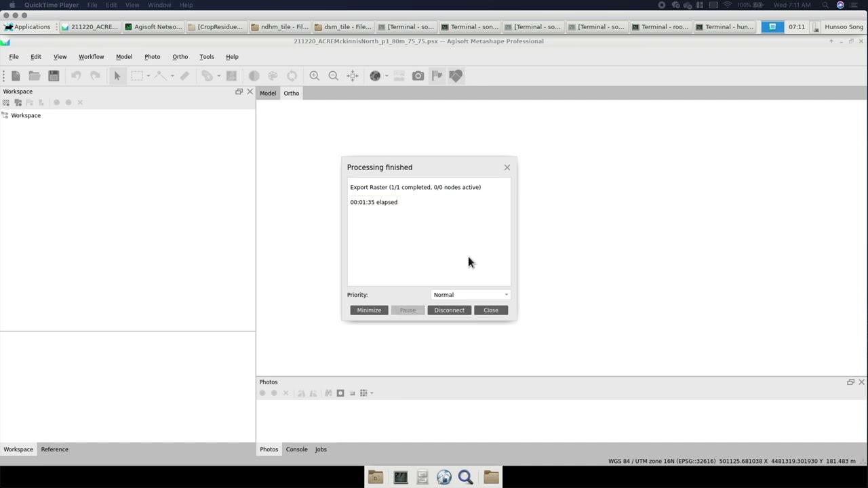
Task: Select the draw patch tool in the toolbar
Action: click(208, 76)
